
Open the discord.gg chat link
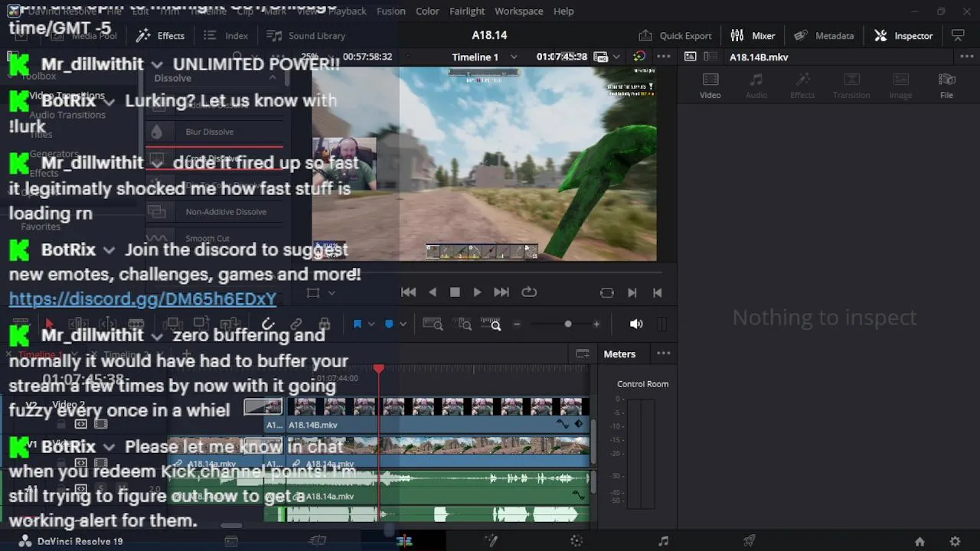(142, 299)
